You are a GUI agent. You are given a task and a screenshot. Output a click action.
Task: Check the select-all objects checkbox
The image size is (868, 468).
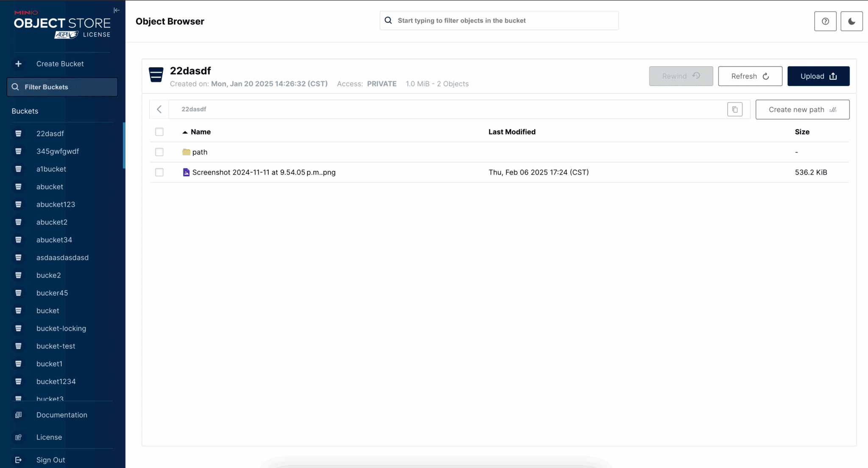tap(159, 132)
